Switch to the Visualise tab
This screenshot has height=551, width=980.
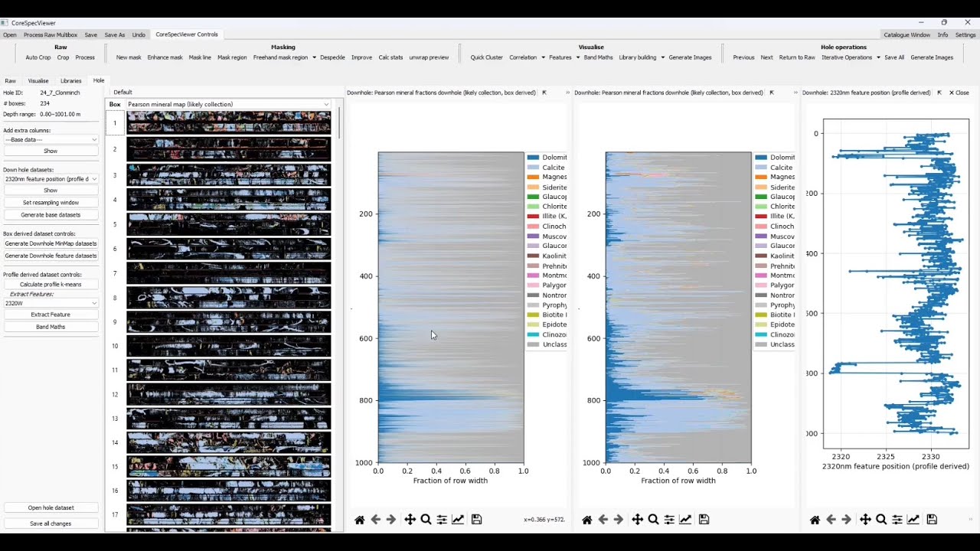(38, 80)
